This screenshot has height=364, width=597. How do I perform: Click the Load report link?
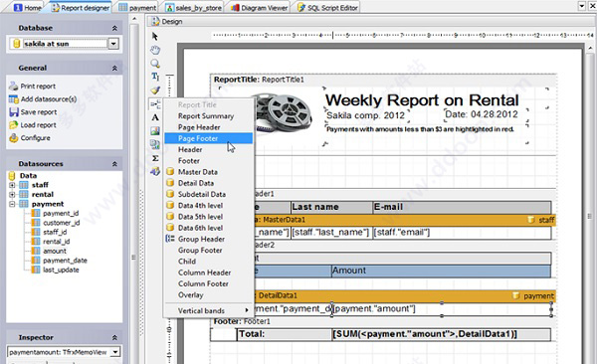tap(38, 125)
